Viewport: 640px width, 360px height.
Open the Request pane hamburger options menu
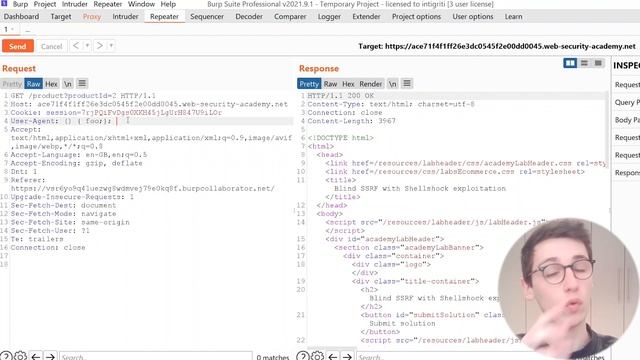tap(82, 84)
